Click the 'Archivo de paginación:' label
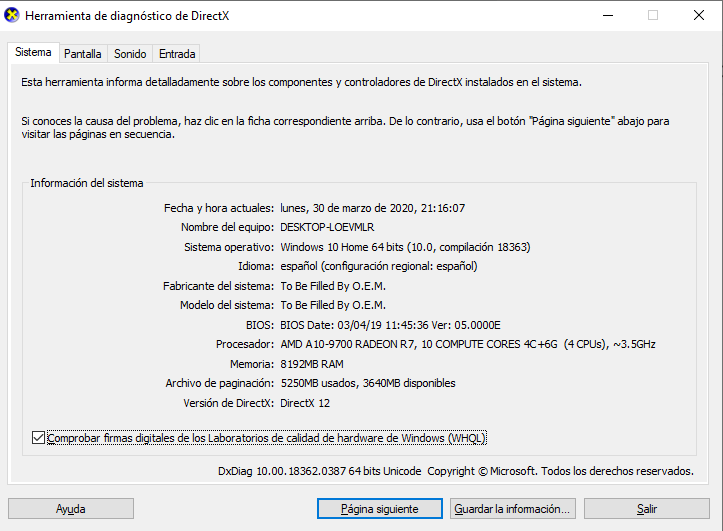 coord(220,383)
